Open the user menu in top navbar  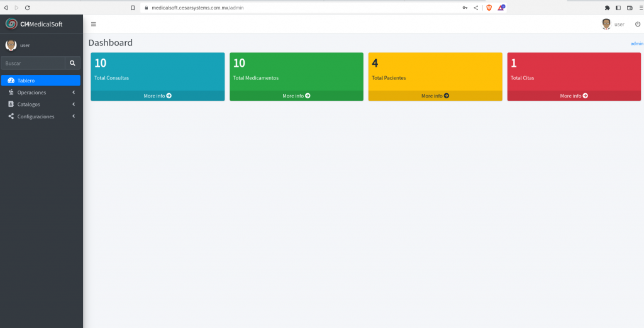point(613,24)
